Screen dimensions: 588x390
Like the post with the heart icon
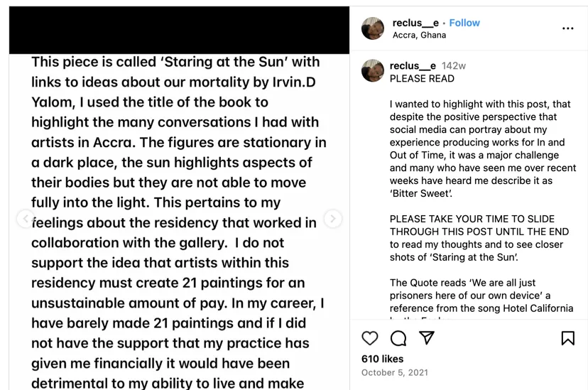(370, 338)
